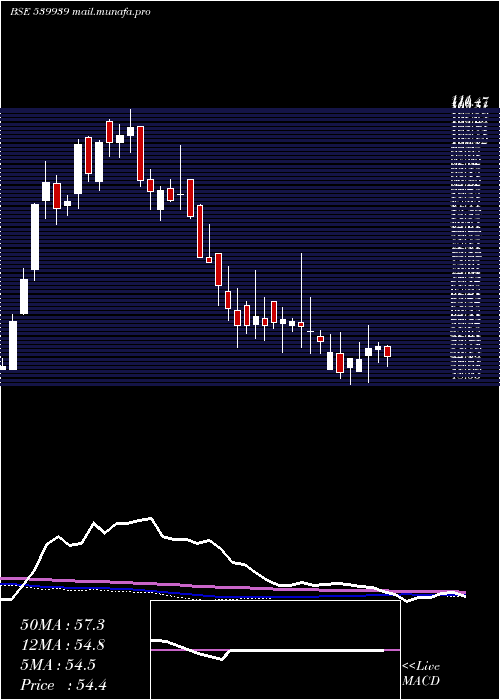Click the MACD inset chart panel

point(275,650)
